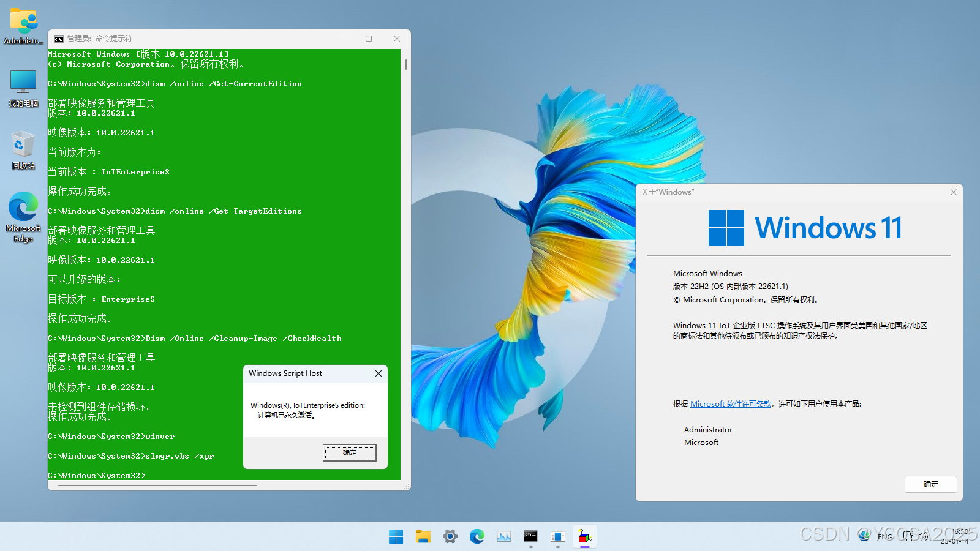
Task: Click '目标版本 : EnterpriseS' output line
Action: [x=101, y=299]
